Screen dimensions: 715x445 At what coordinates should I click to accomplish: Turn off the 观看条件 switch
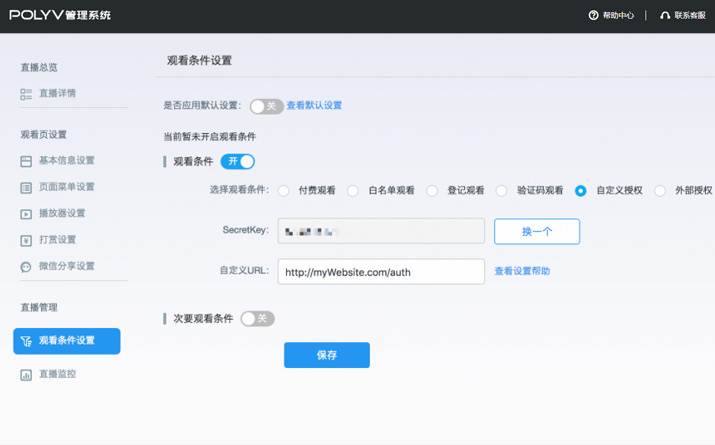click(x=238, y=161)
